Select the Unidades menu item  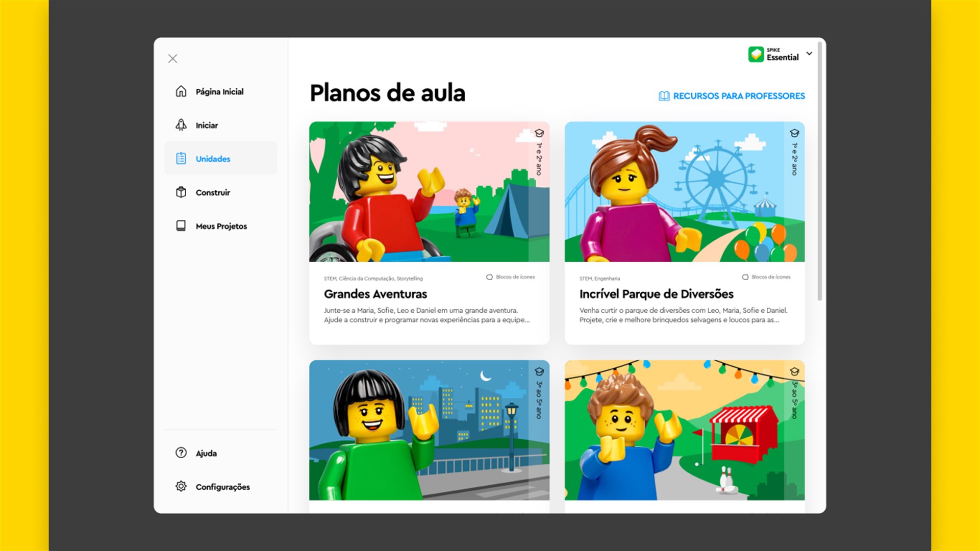tap(220, 159)
